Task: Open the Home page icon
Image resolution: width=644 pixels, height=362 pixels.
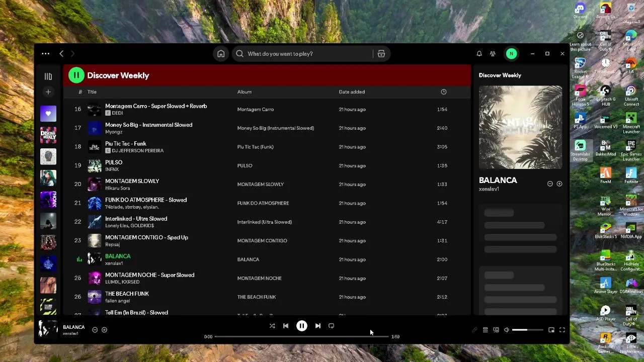Action: pos(221,54)
